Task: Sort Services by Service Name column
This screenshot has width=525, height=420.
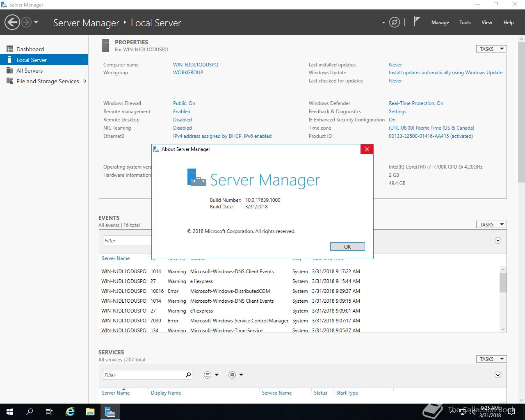Action: point(277,393)
